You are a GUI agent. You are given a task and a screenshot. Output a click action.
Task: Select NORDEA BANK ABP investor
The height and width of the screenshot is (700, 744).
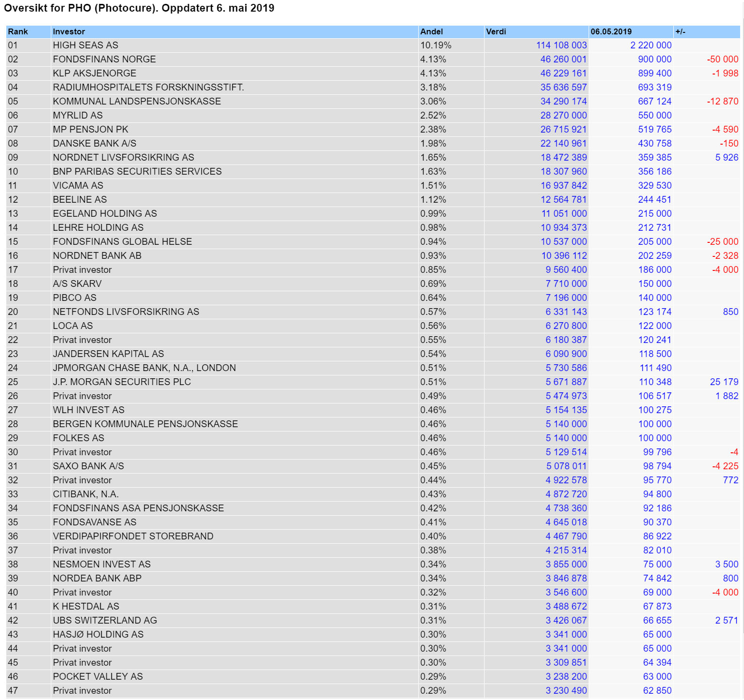tap(97, 578)
